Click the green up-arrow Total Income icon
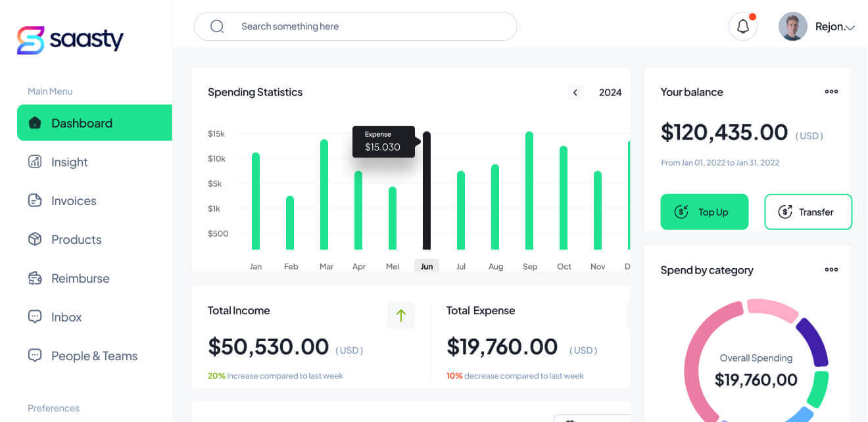This screenshot has height=422, width=868. pos(400,316)
